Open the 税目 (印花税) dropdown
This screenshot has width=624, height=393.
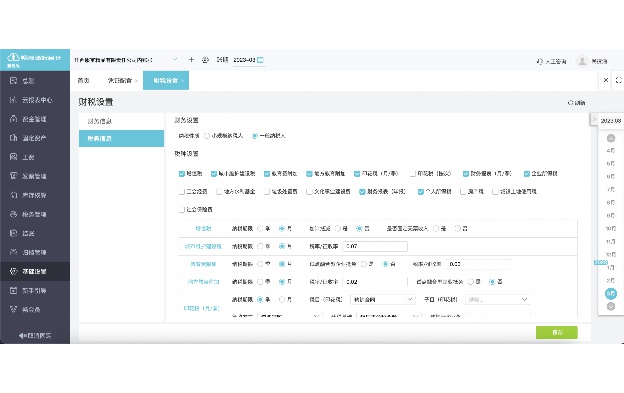tap(382, 300)
